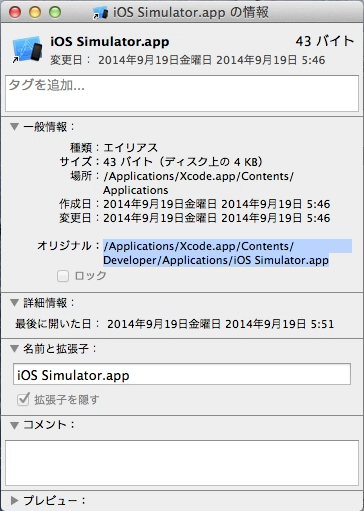Click the 最後に開いた日 date ending 5:51
This screenshot has height=511, width=364.
coord(220,324)
